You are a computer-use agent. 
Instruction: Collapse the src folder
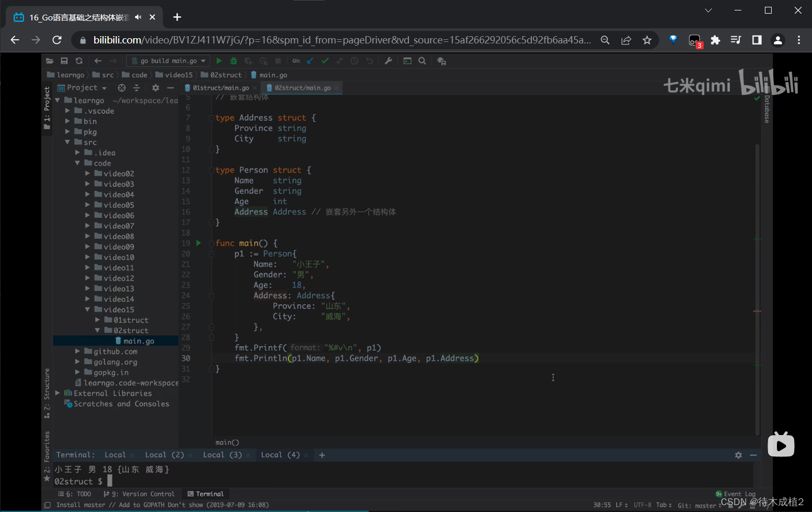pyautogui.click(x=68, y=142)
